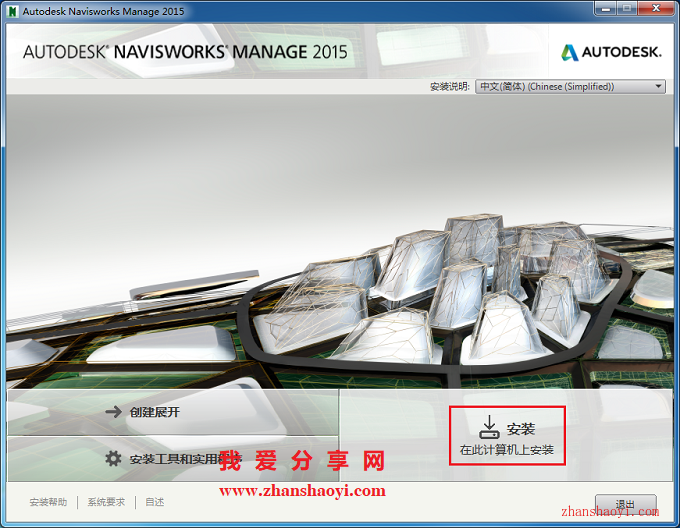Click the Navisworks Manage 2015 heading

tap(185, 52)
